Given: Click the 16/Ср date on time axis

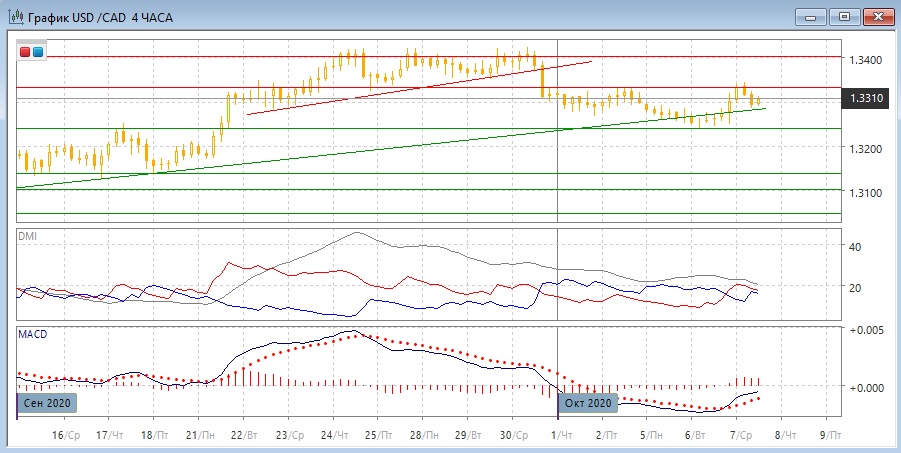Looking at the screenshot, I should pos(65,436).
